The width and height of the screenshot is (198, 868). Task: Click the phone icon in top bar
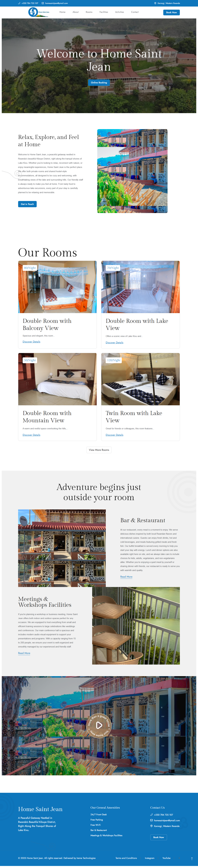pos(19,3)
